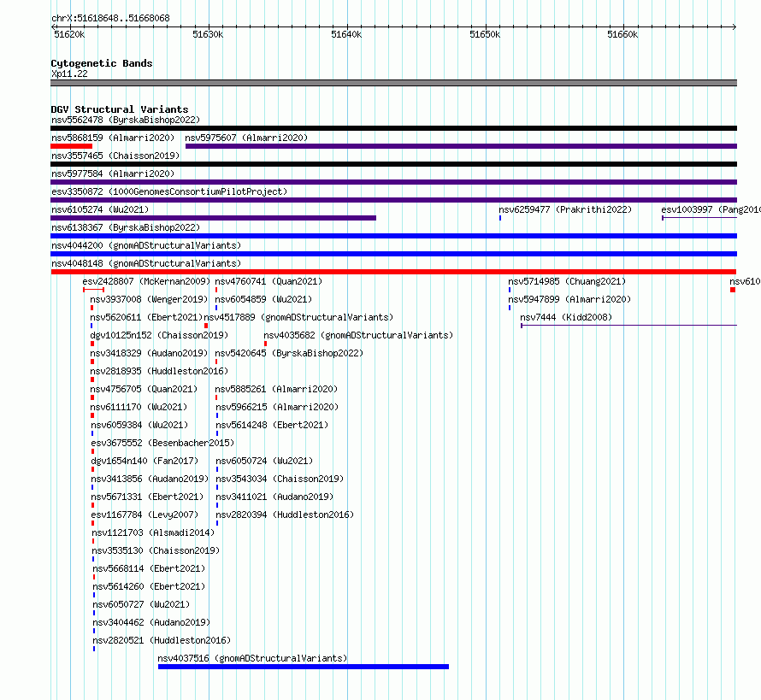Select nsv4517889 (gnomADStructuralVariants) label
Image resolution: width=761 pixels, height=700 pixels.
[298, 317]
